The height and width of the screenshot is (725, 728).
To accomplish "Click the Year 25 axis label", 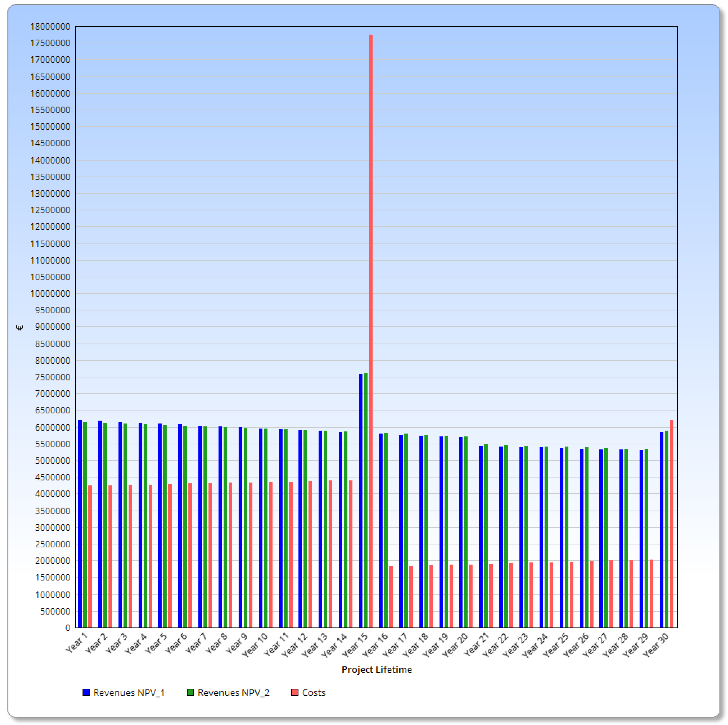I will point(555,645).
